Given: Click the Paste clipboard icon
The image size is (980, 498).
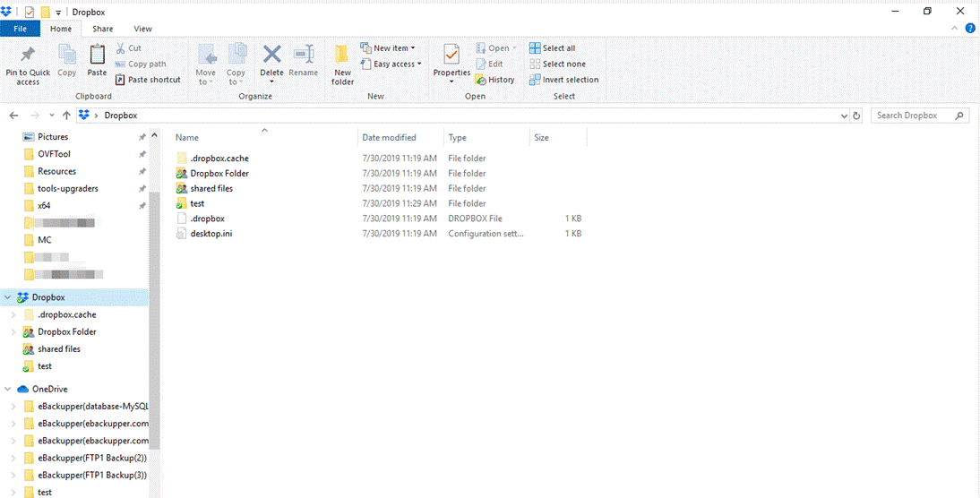Looking at the screenshot, I should tap(97, 55).
